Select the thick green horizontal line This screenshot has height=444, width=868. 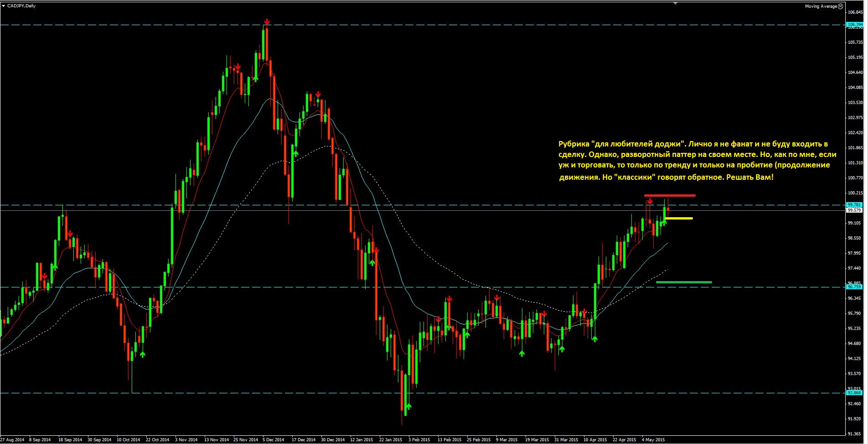684,282
